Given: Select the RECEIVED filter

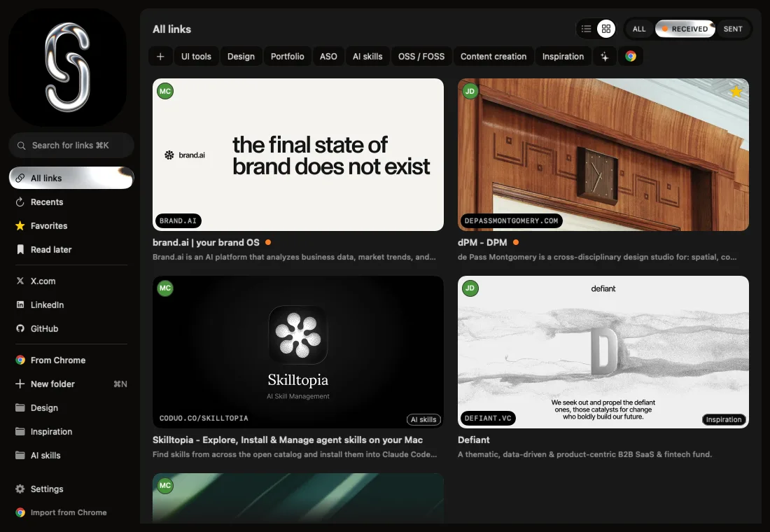Looking at the screenshot, I should [x=685, y=29].
